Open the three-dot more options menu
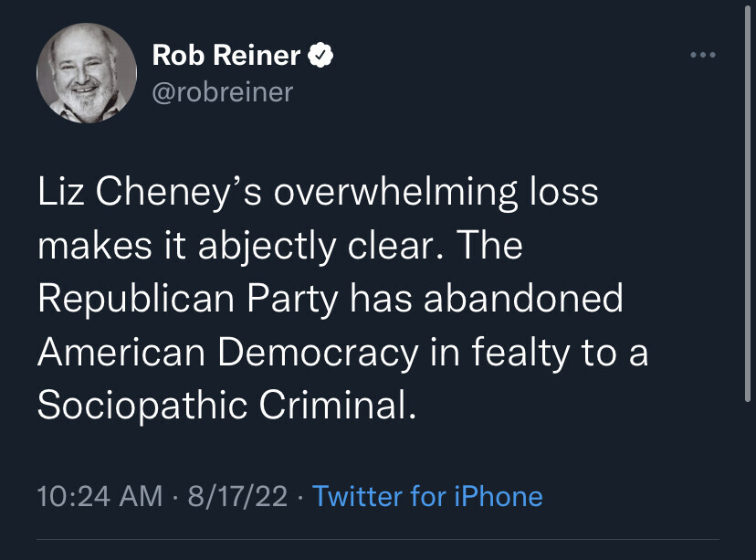This screenshot has height=560, width=756. (703, 57)
